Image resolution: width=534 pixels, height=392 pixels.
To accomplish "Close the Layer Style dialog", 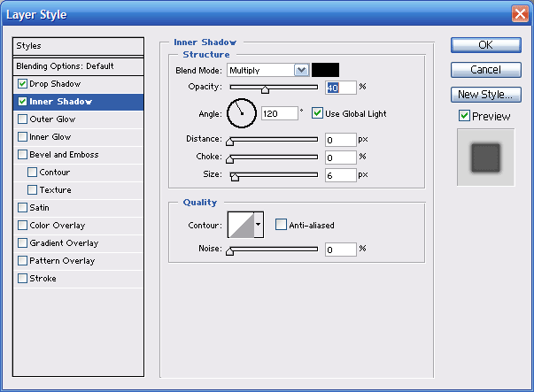I will [520, 13].
